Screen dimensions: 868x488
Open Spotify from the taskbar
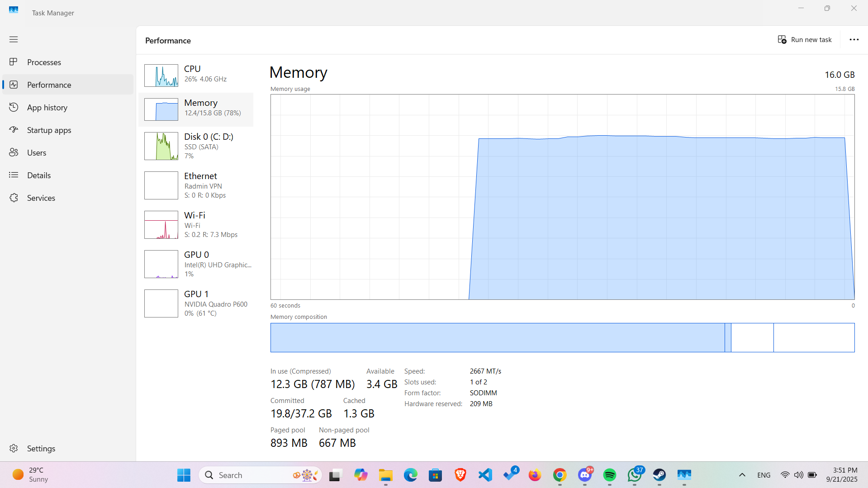[x=609, y=475]
